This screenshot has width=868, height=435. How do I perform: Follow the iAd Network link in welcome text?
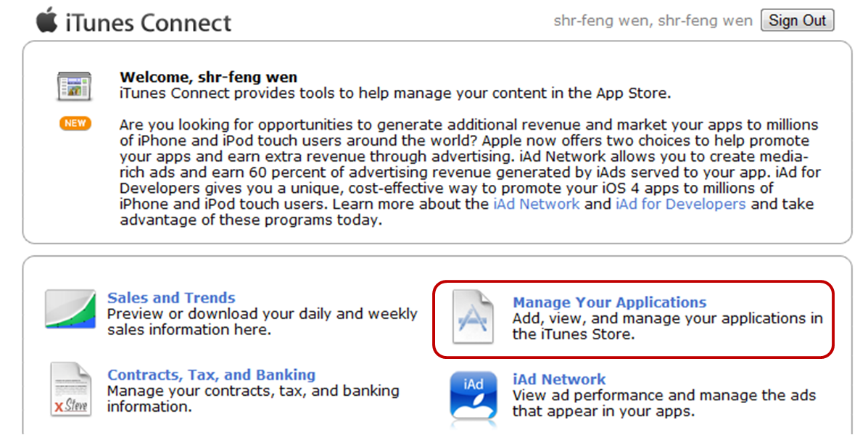coord(537,204)
